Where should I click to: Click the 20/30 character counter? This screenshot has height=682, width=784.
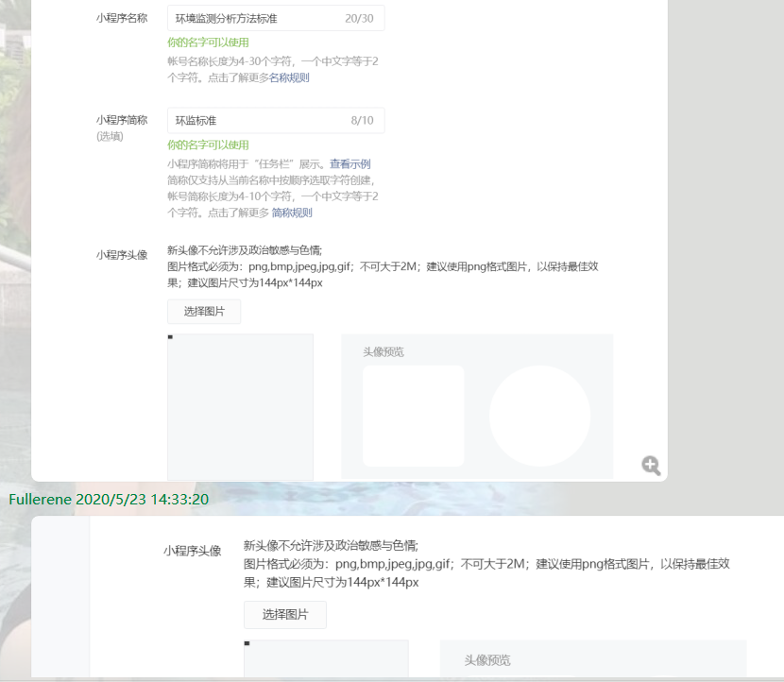[359, 19]
